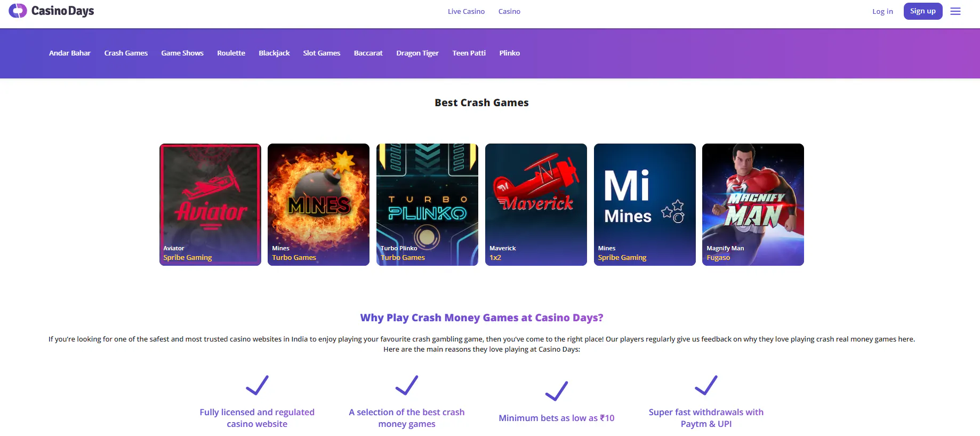Select Plinko category
980x436 pixels.
[x=510, y=53]
